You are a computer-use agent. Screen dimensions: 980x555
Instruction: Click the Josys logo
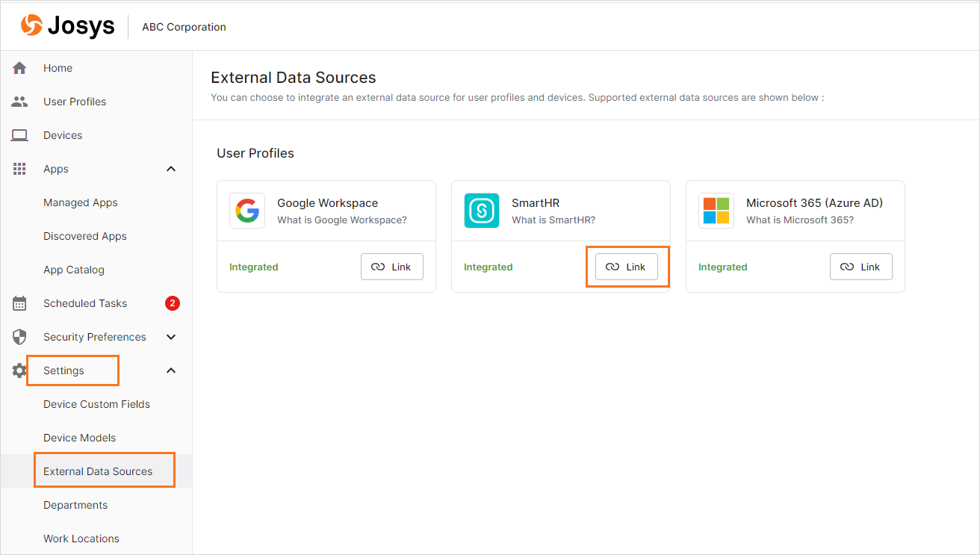pos(68,26)
